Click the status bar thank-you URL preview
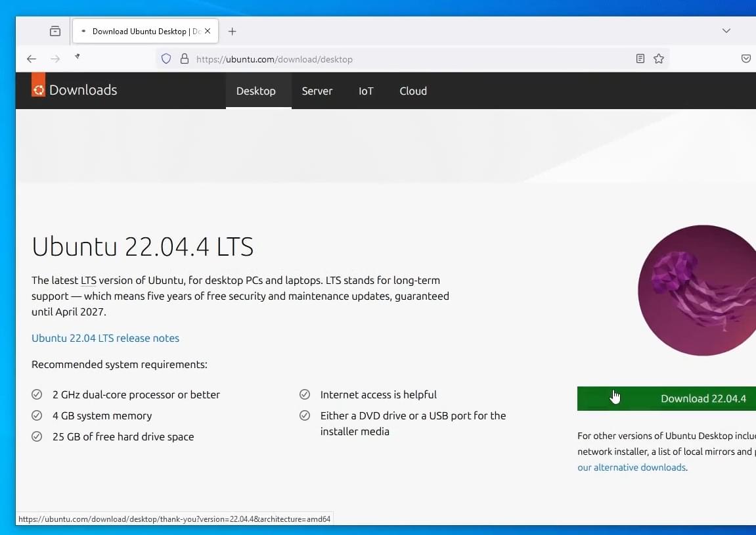Screen dimensions: 756x535 coord(174,519)
